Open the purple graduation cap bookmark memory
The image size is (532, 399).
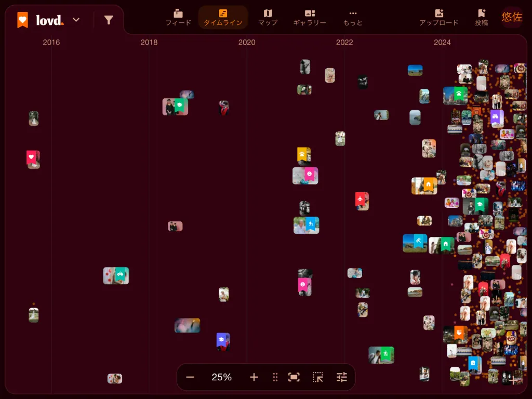[x=223, y=341]
